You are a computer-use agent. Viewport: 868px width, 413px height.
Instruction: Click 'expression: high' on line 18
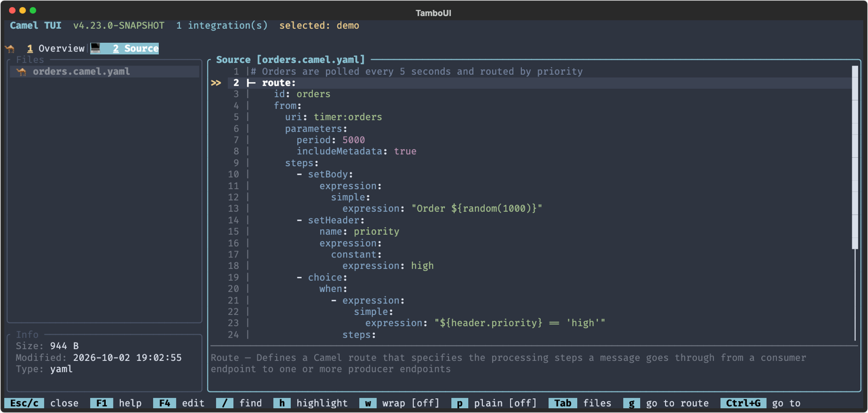tap(388, 266)
